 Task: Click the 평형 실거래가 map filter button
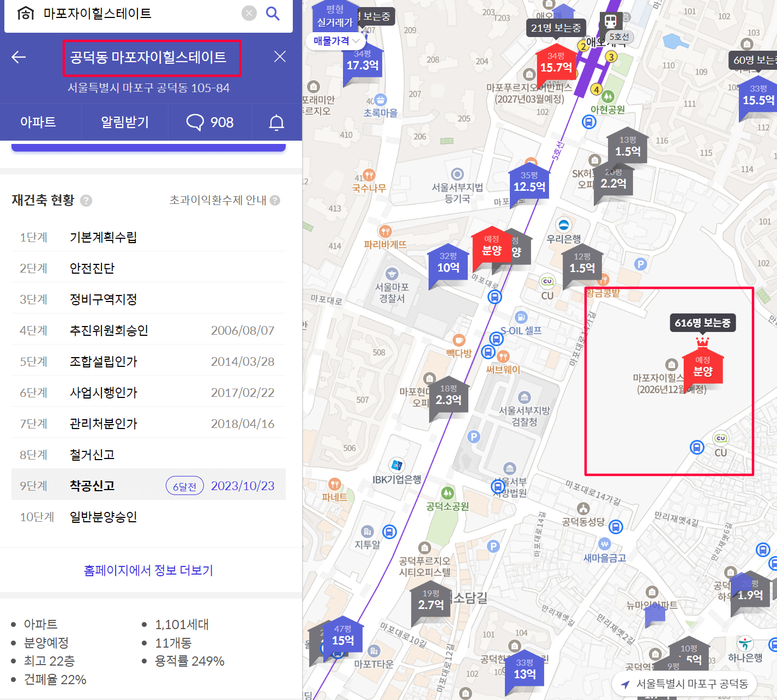[335, 16]
